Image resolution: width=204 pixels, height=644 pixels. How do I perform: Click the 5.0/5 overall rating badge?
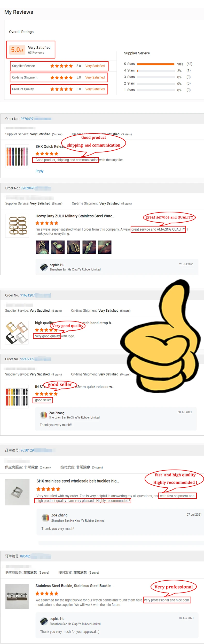pos(17,50)
